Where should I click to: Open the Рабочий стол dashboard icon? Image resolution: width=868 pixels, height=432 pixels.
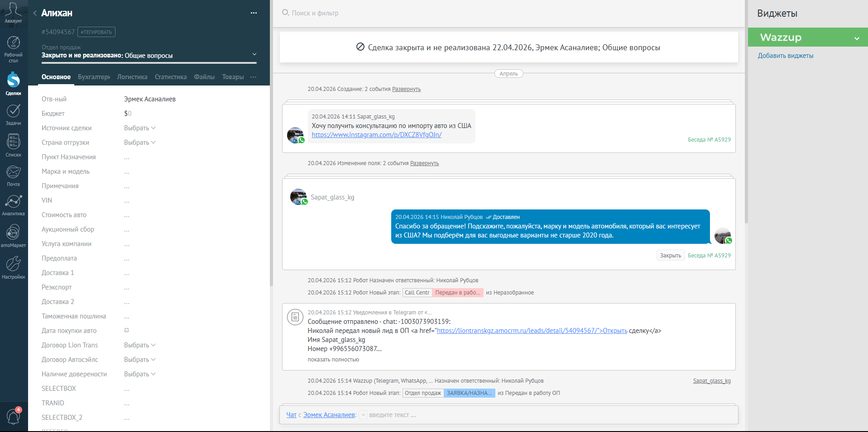coord(13,43)
